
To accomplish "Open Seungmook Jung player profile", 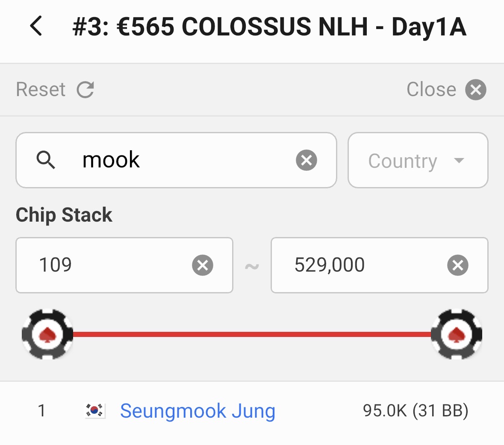I will [197, 411].
